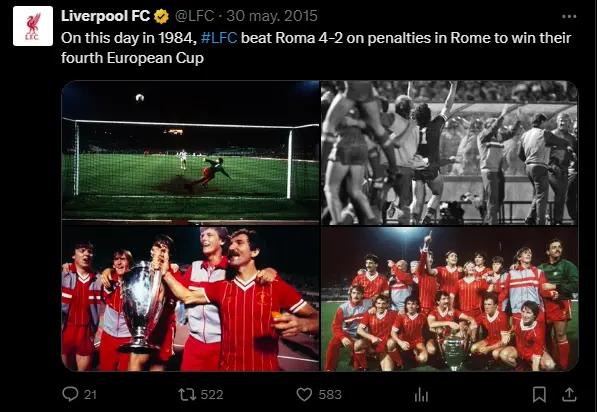Click the gold verified badge
This screenshot has height=412, width=597.
(161, 16)
